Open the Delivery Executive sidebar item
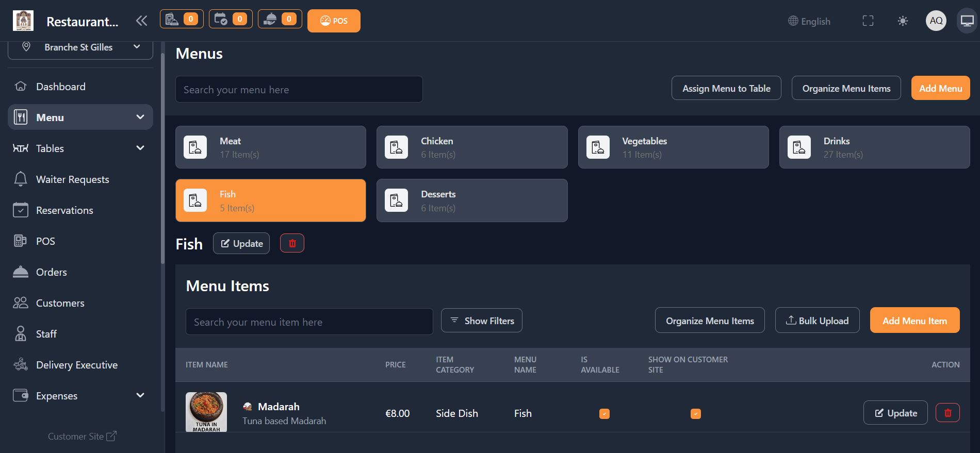 [76, 365]
